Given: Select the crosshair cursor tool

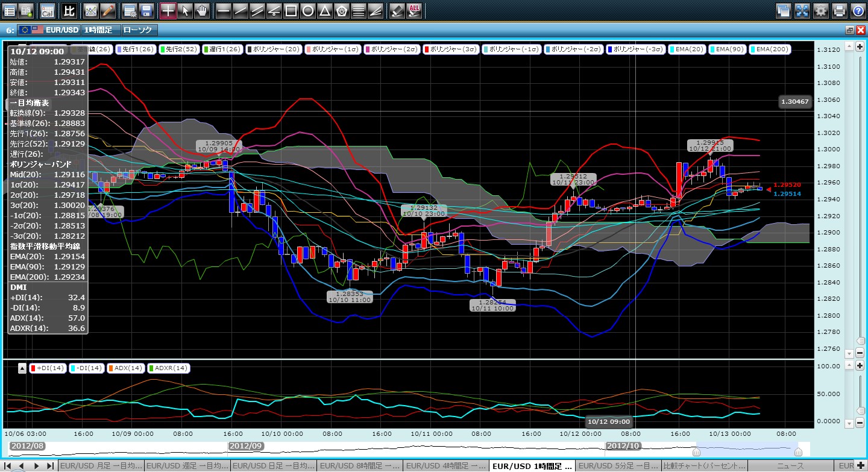Looking at the screenshot, I should (168, 10).
